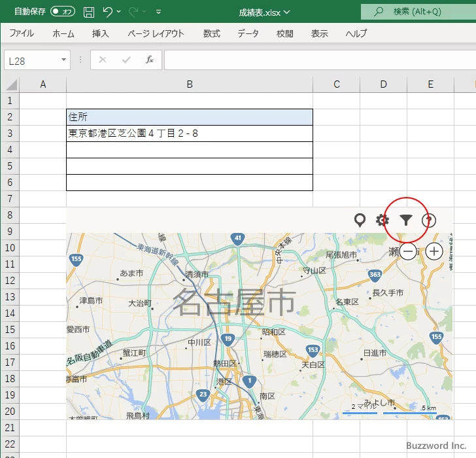Select the 住所 header cell
The width and height of the screenshot is (476, 458).
click(190, 117)
